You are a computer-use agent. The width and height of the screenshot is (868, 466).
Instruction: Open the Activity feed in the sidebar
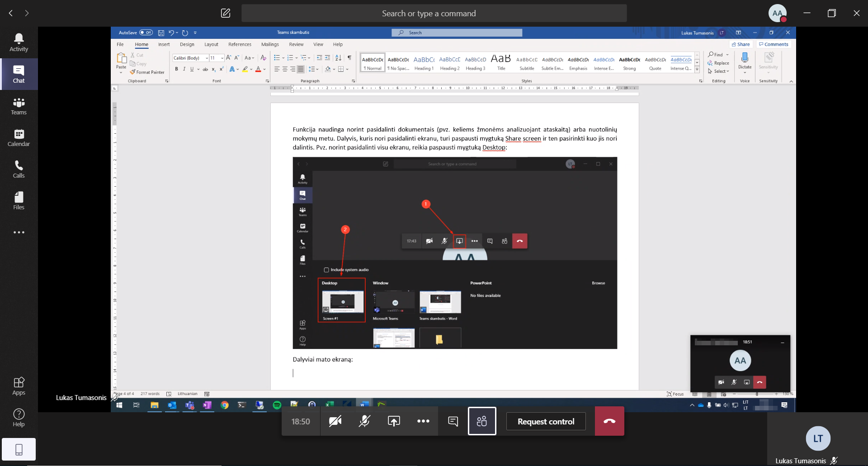[19, 42]
